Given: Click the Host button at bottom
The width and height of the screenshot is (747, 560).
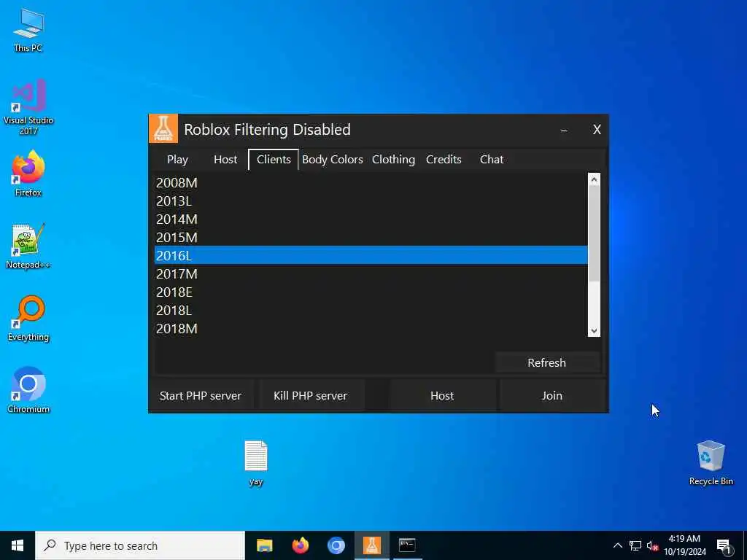Looking at the screenshot, I should (442, 396).
